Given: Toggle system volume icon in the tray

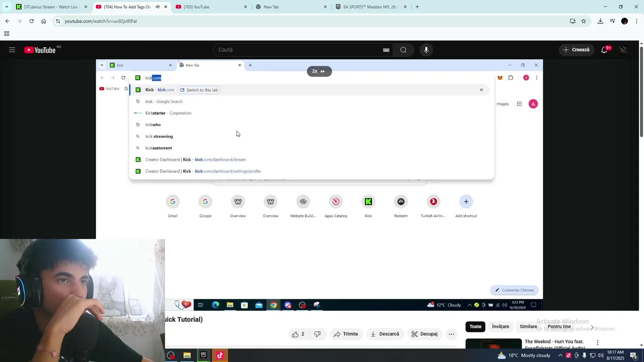Looking at the screenshot, I should click(x=601, y=355).
